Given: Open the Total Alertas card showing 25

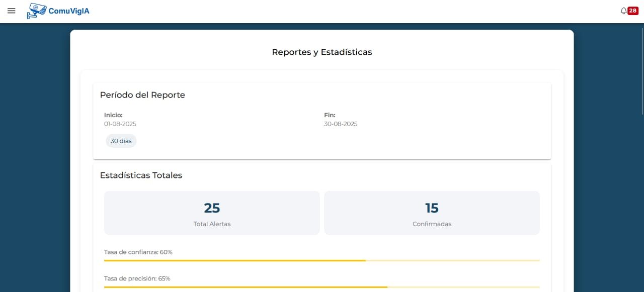Looking at the screenshot, I should click(x=212, y=213).
